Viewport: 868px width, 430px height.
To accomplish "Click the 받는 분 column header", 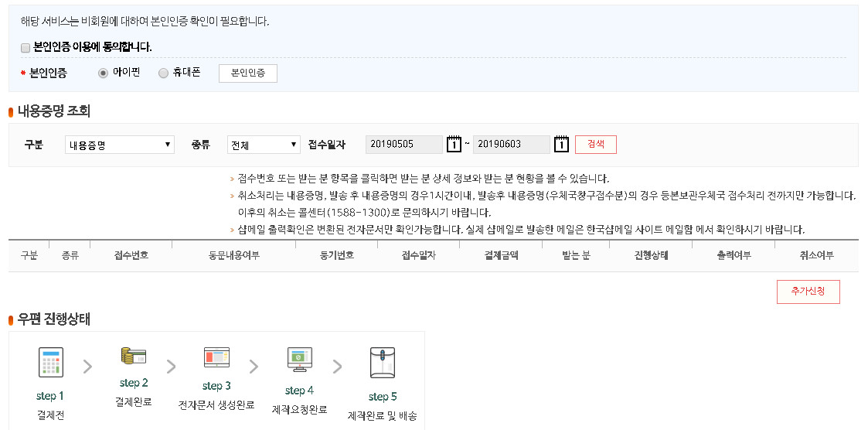I will click(576, 255).
